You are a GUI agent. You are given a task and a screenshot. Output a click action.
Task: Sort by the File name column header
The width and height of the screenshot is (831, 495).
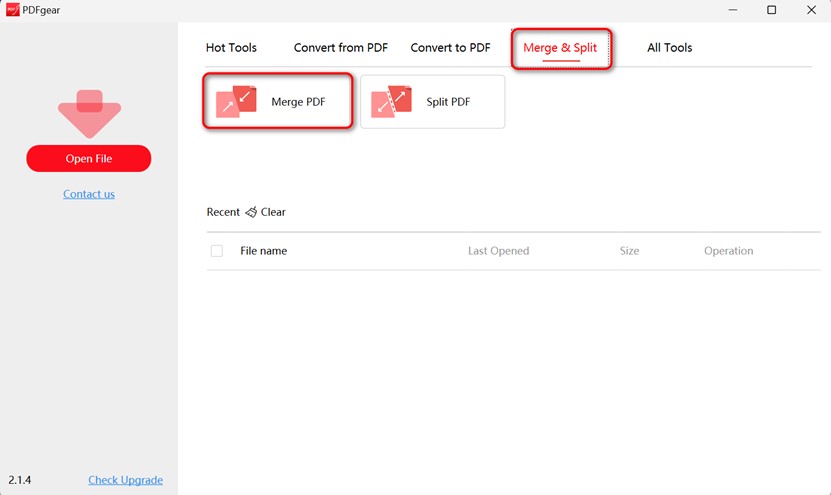[263, 251]
